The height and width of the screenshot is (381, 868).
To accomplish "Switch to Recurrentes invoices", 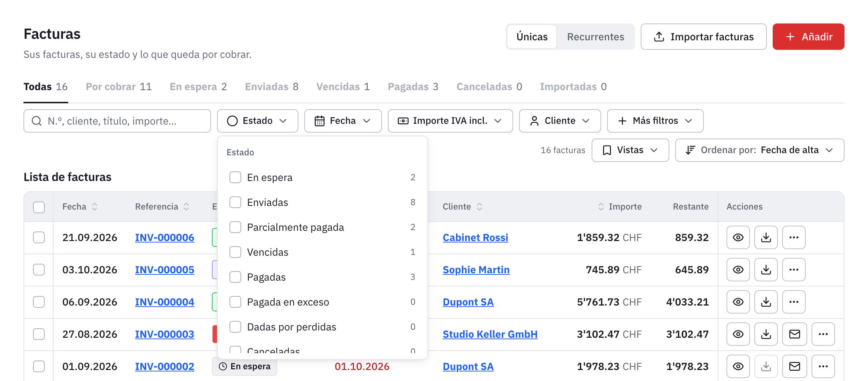I will pyautogui.click(x=595, y=37).
